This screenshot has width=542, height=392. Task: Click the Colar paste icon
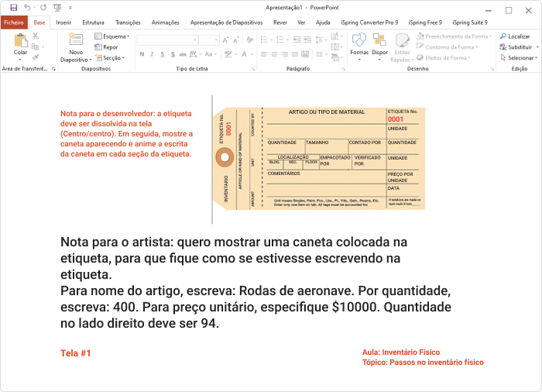20,41
